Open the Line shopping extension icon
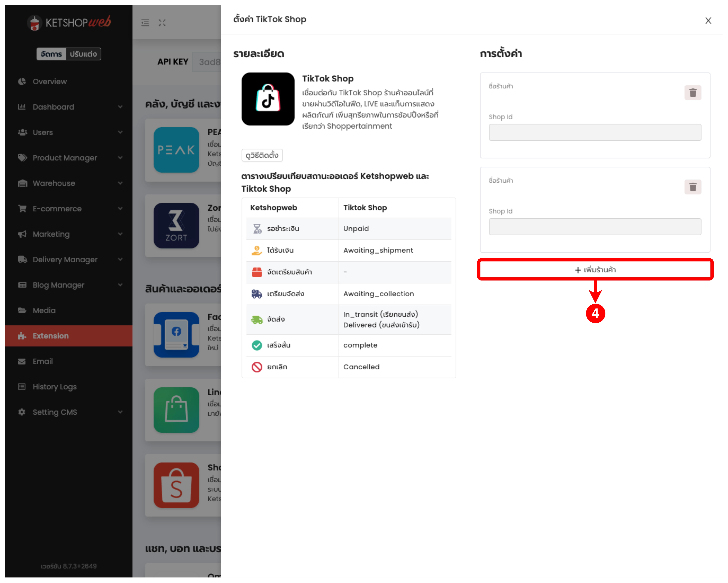Screen dimensions: 728x583 click(x=176, y=410)
